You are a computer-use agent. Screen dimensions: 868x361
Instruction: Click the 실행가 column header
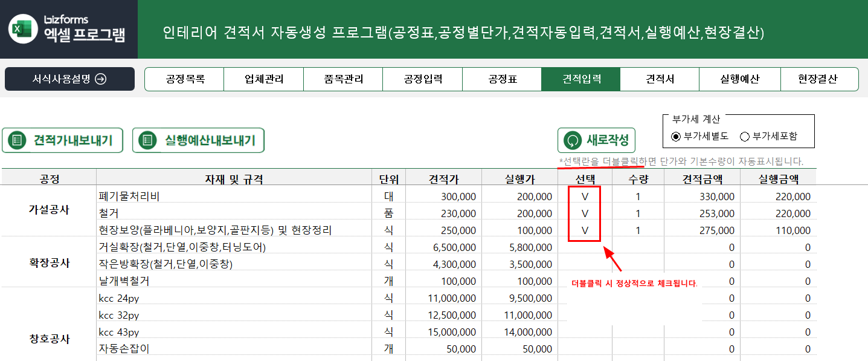pos(519,178)
